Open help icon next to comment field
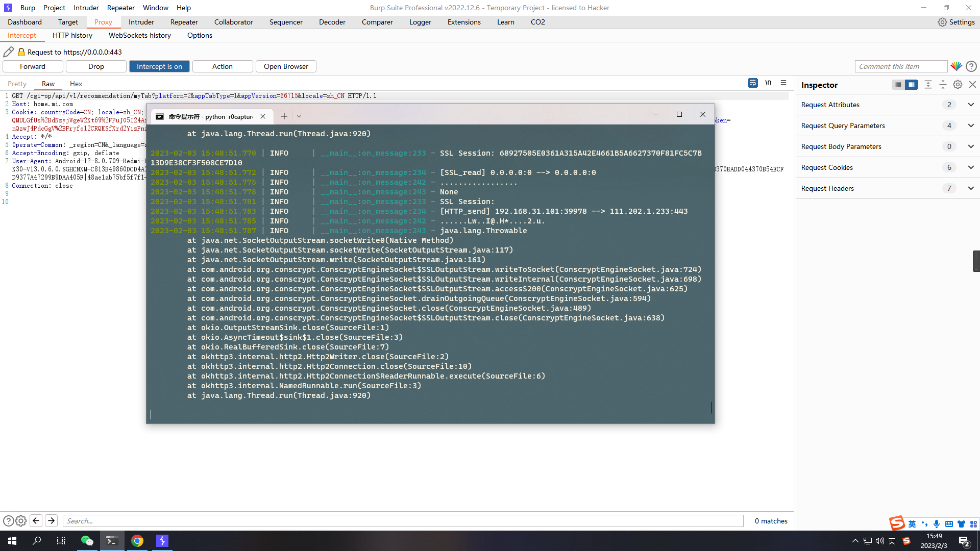This screenshot has height=551, width=980. (x=971, y=66)
